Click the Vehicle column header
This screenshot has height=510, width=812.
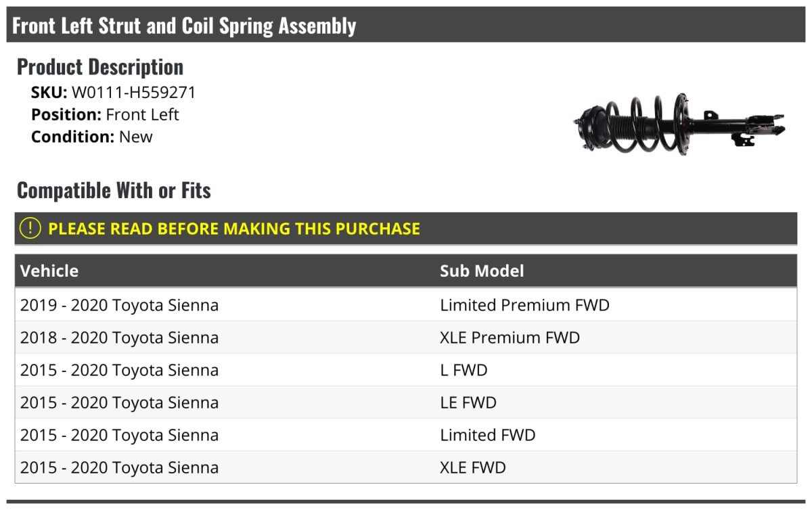(x=49, y=271)
